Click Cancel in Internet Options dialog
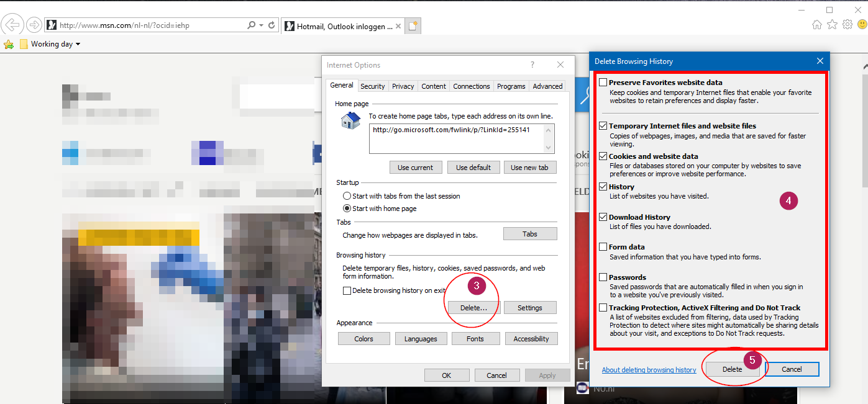 497,375
